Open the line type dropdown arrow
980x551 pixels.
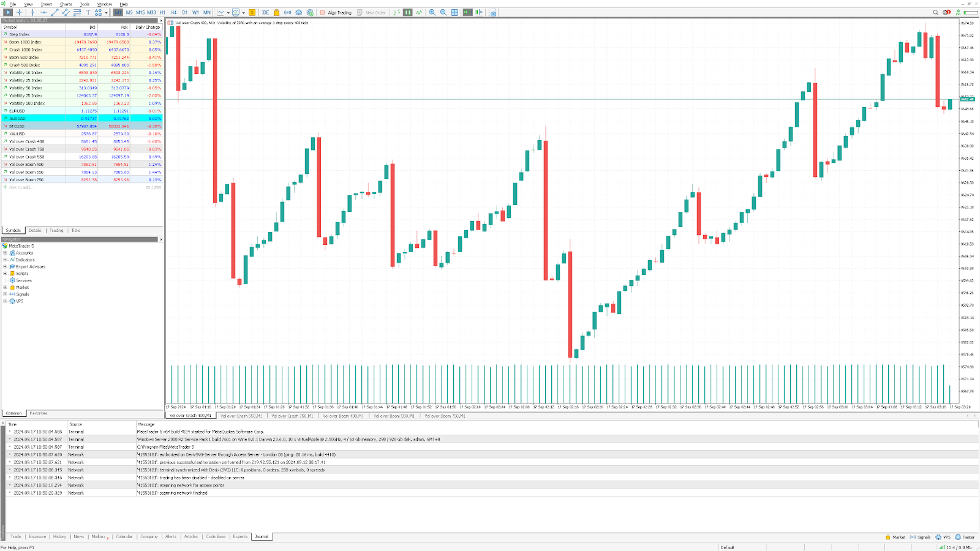tap(228, 12)
